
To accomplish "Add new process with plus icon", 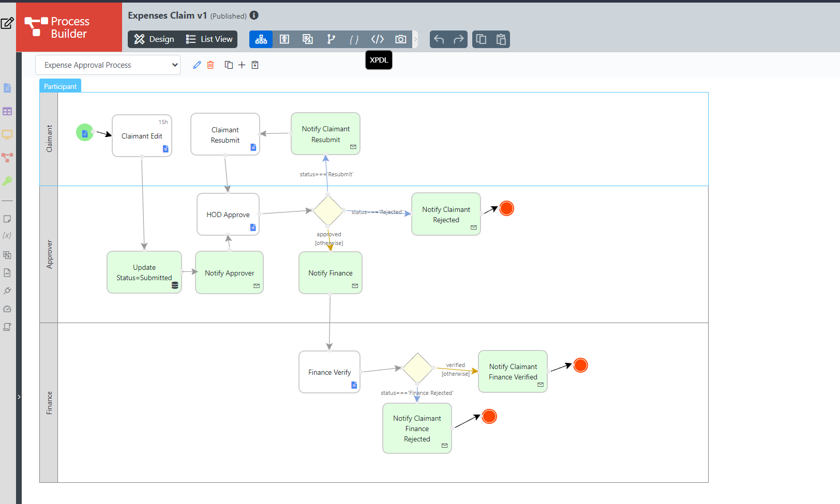I will pyautogui.click(x=242, y=65).
